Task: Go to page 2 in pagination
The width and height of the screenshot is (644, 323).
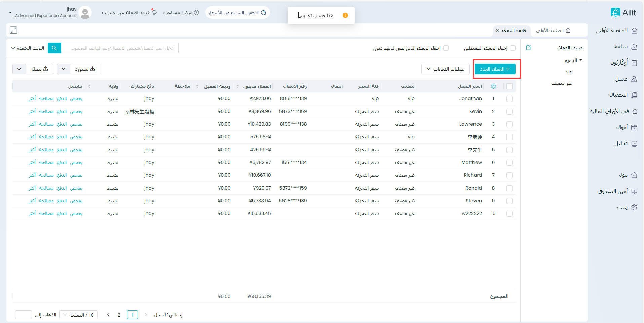Action: tap(119, 315)
